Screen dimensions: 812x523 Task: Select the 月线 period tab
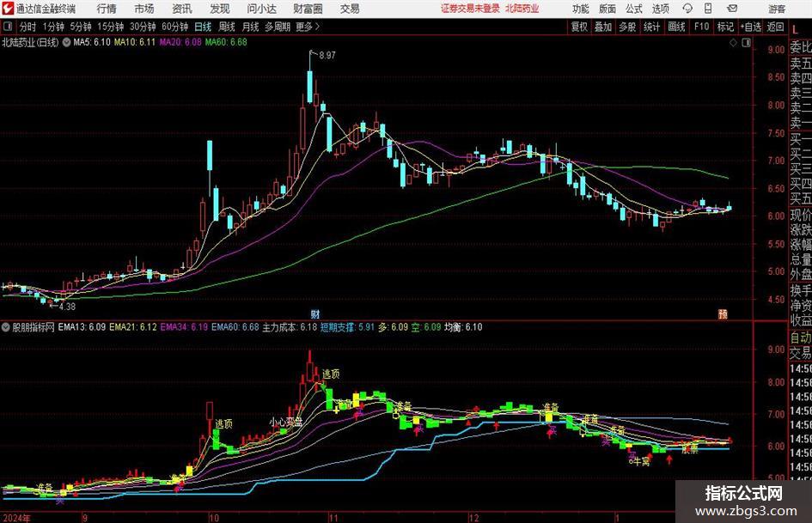[250, 27]
